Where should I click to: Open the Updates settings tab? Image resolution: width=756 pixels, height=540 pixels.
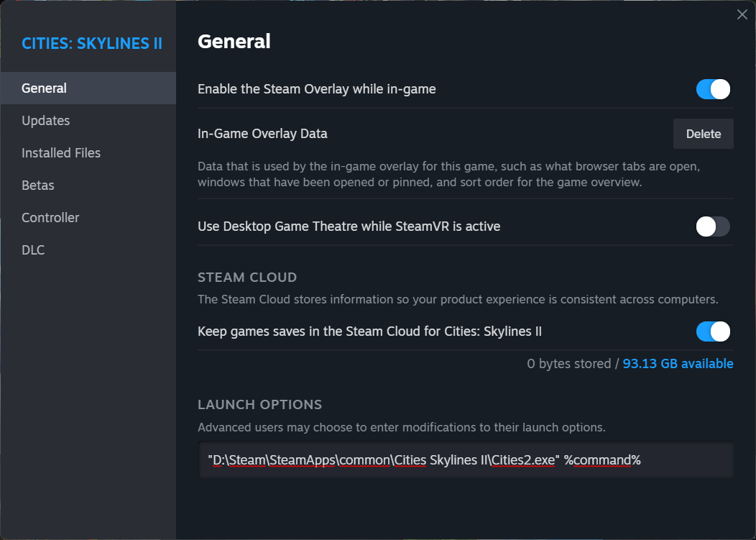click(45, 121)
